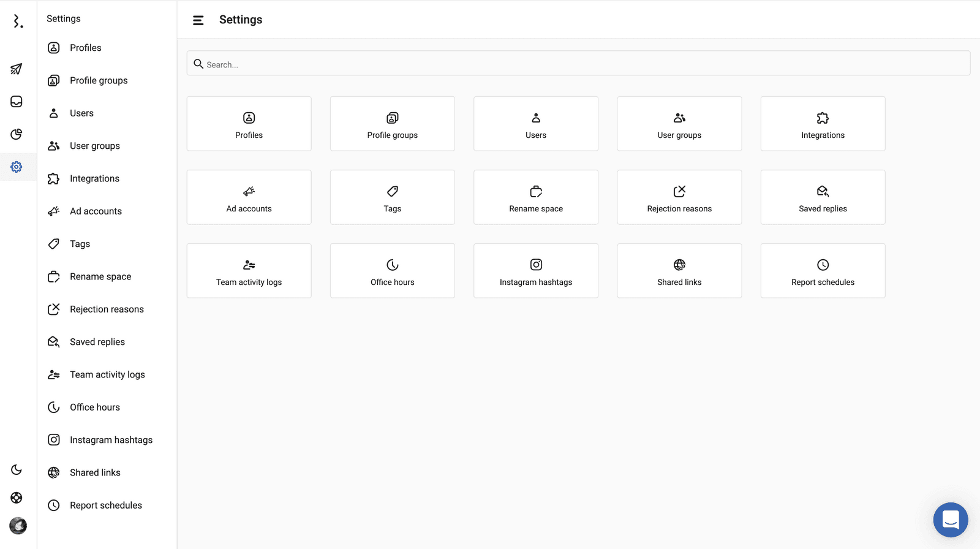
Task: Open the pie chart analytics icon
Action: tap(17, 134)
